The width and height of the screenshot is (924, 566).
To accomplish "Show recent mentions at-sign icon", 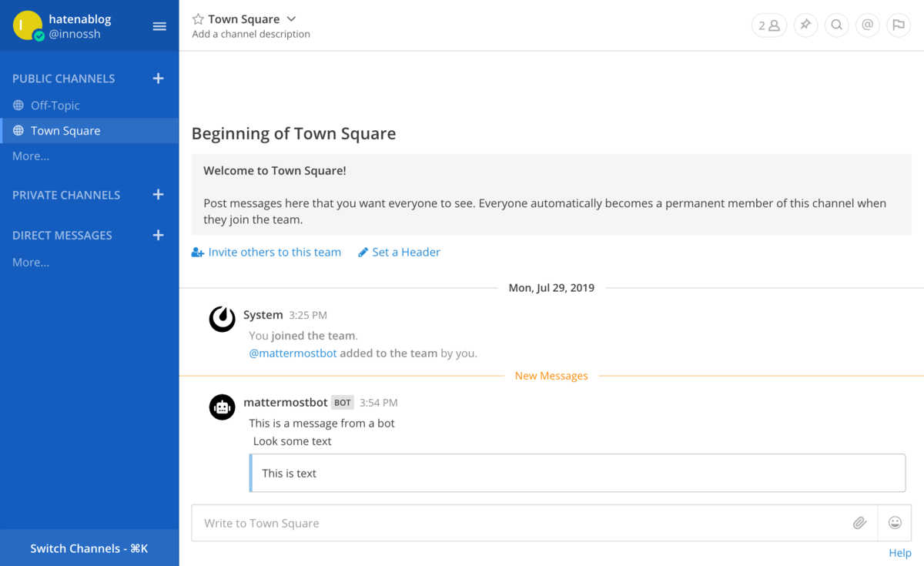I will (x=867, y=25).
